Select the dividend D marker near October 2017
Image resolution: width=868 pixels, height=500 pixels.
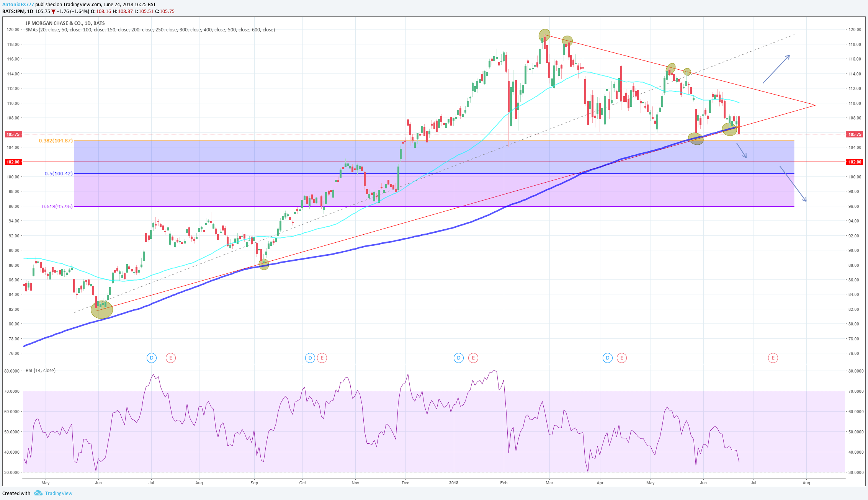(310, 358)
